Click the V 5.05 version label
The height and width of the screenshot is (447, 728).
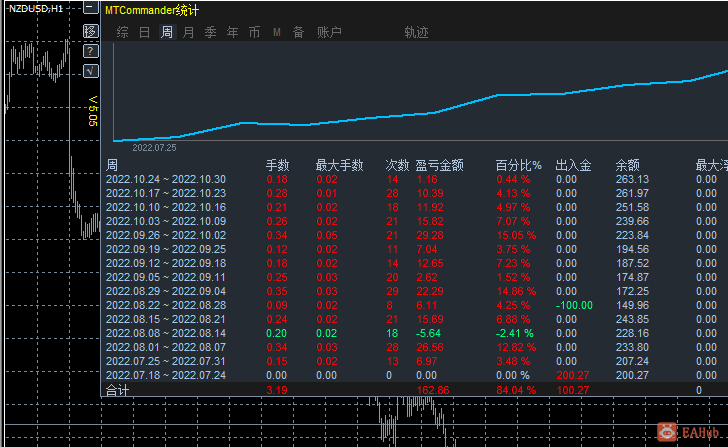tap(92, 110)
